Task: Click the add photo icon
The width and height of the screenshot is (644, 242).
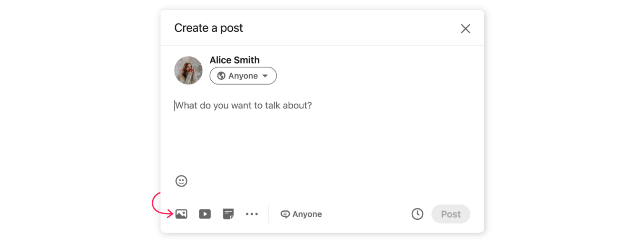Action: (181, 214)
